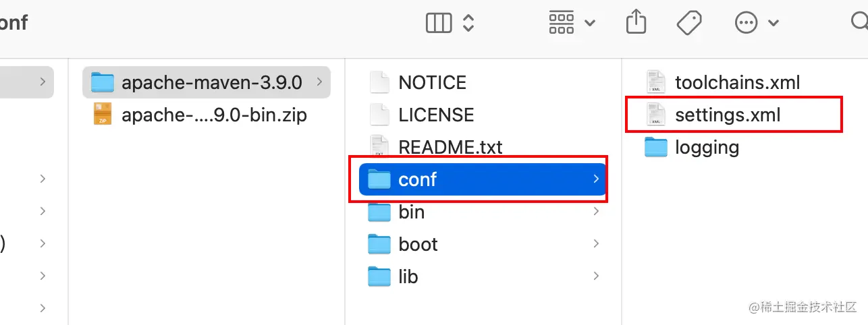Expand the lib folder chevron

(596, 276)
